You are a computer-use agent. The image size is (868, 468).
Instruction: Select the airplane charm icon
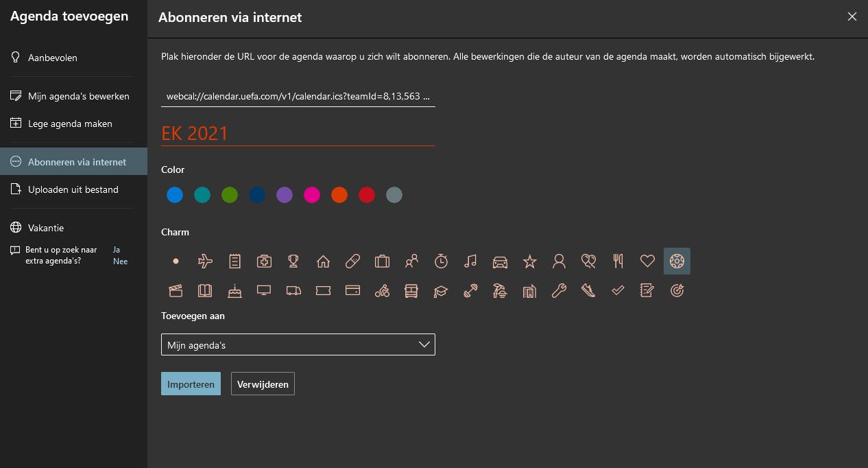click(205, 261)
